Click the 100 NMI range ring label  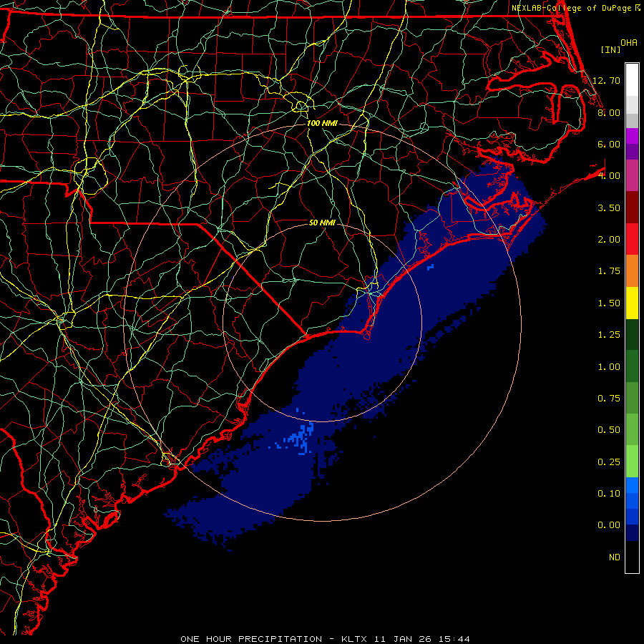[323, 123]
